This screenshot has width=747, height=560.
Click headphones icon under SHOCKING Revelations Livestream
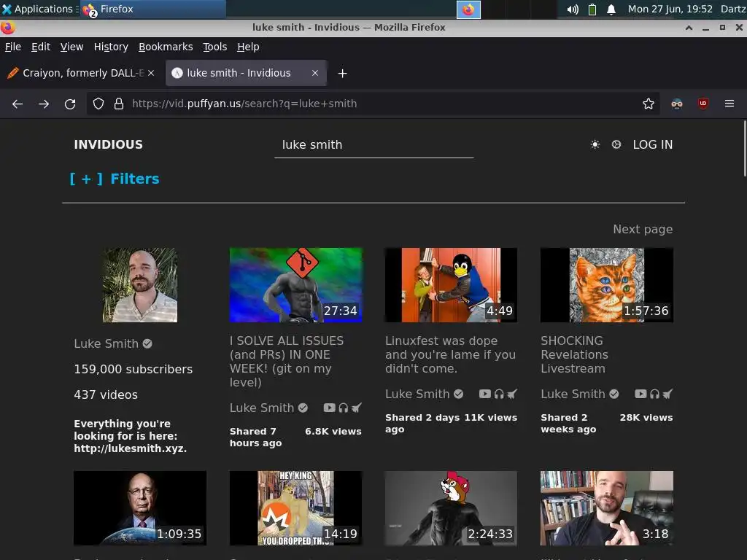pos(654,394)
